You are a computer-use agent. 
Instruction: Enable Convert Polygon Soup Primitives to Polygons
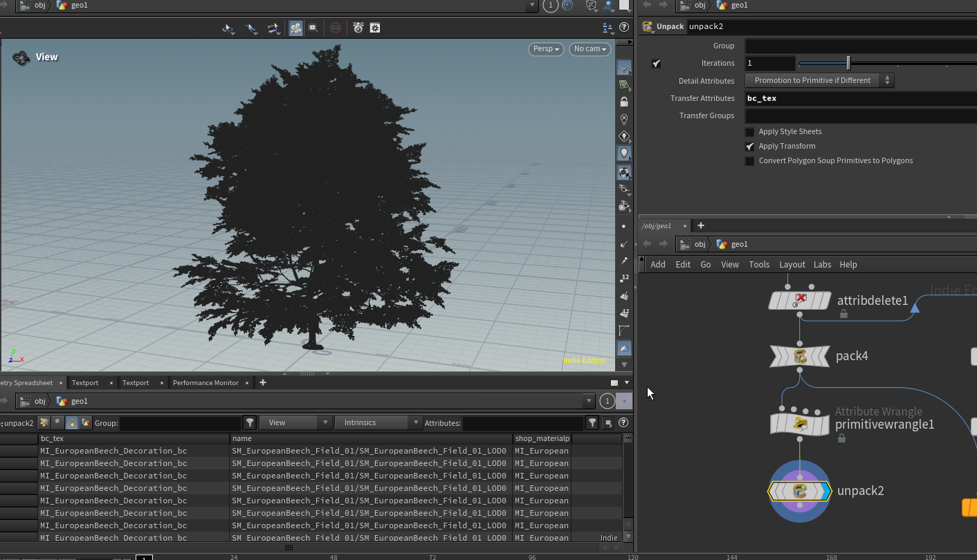[x=749, y=161]
